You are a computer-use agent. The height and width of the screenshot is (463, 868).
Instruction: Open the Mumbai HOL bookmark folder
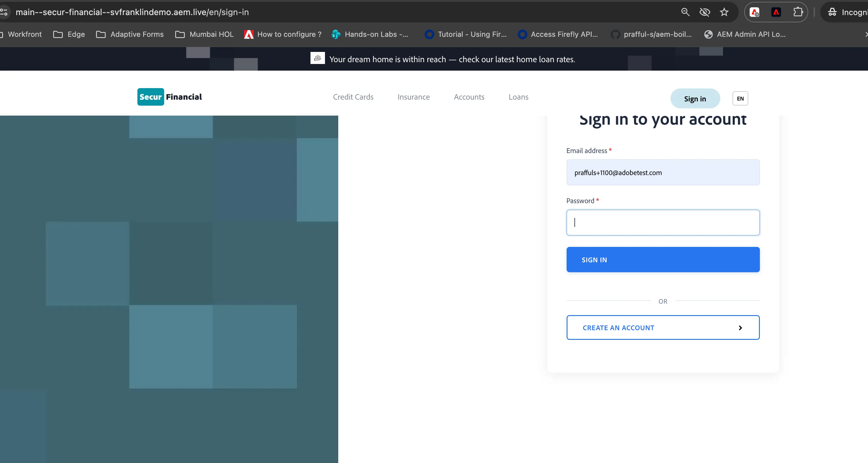point(204,34)
